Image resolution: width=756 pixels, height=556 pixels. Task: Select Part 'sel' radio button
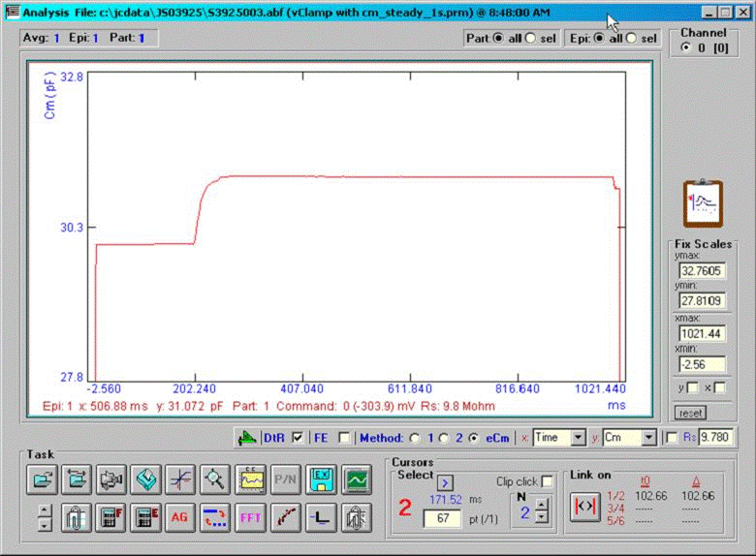point(530,38)
